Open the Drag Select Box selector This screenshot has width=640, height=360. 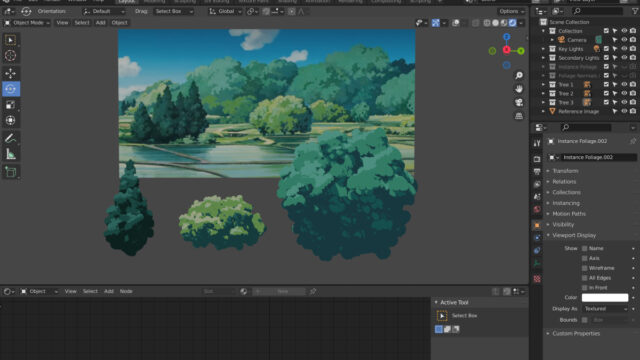173,11
